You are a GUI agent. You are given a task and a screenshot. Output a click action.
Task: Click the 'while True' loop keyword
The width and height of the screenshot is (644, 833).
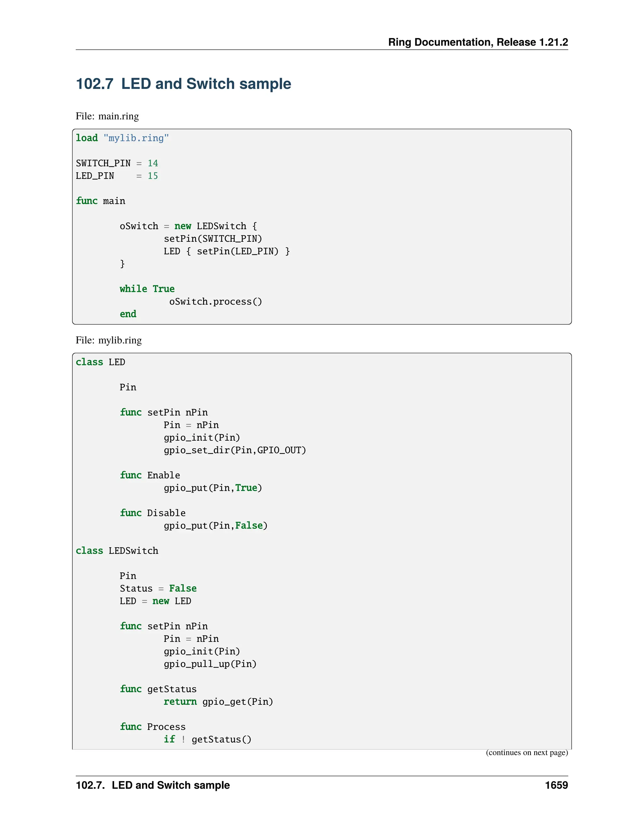point(147,289)
